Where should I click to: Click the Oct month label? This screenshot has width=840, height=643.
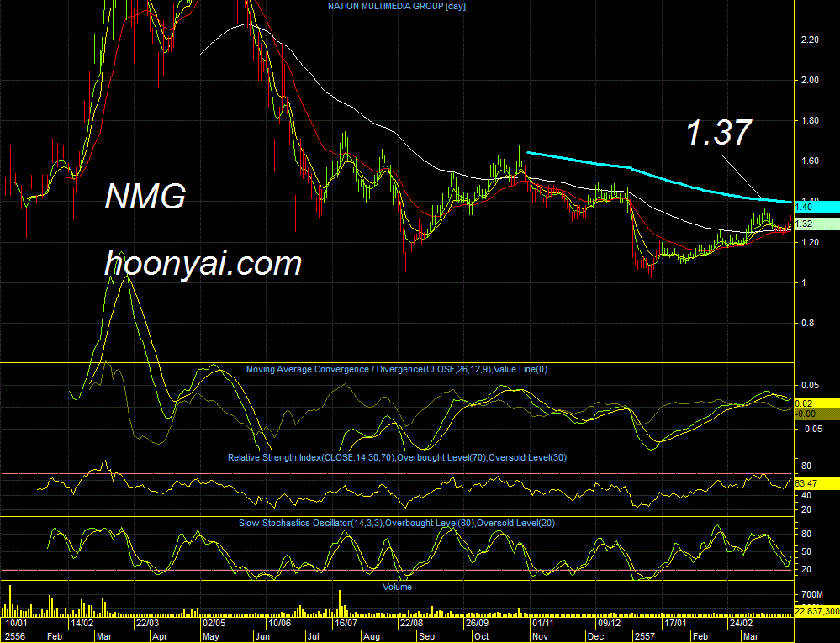(x=482, y=636)
